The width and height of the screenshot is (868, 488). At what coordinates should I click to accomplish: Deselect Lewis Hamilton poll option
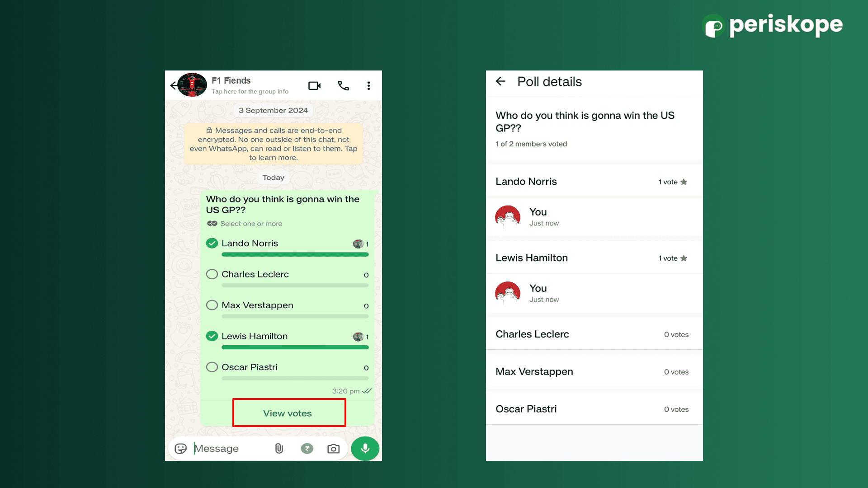(212, 336)
